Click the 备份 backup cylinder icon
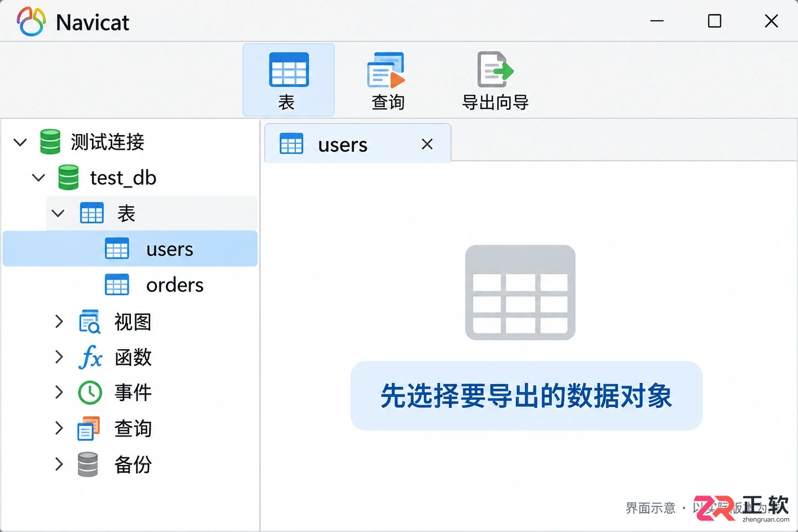This screenshot has height=532, width=798. 88,464
